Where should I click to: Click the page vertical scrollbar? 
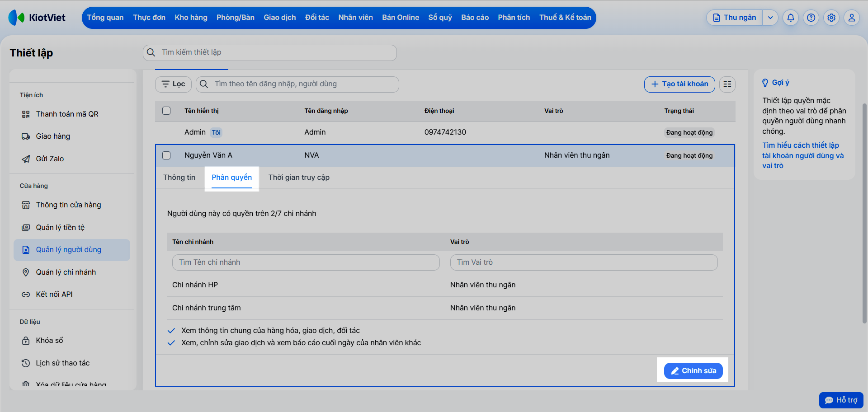[865, 213]
